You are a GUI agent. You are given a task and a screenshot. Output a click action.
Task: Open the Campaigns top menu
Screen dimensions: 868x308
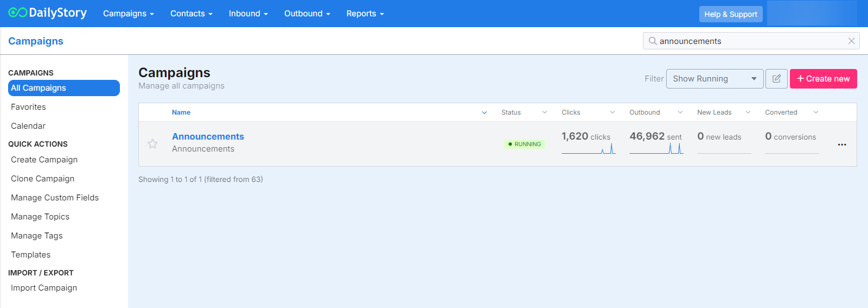tap(129, 14)
